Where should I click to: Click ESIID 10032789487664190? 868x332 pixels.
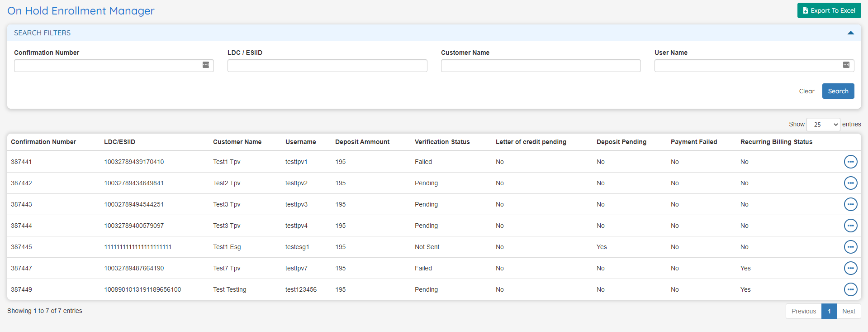(x=134, y=268)
